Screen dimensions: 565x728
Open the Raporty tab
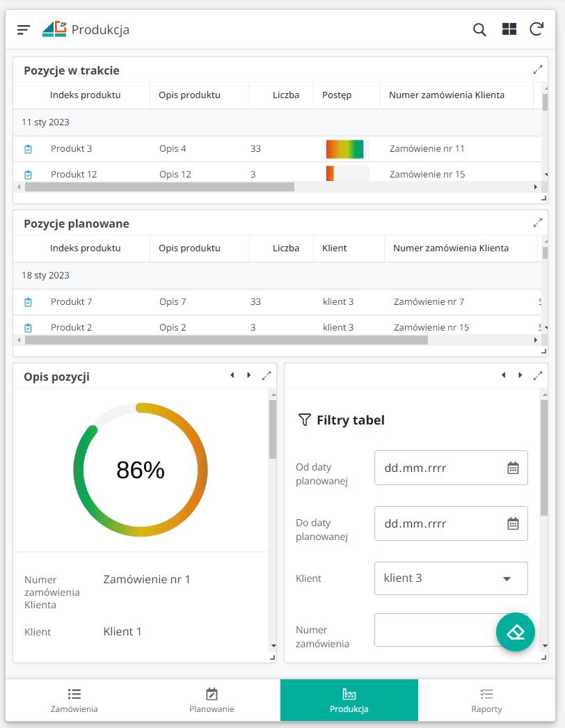coord(486,699)
